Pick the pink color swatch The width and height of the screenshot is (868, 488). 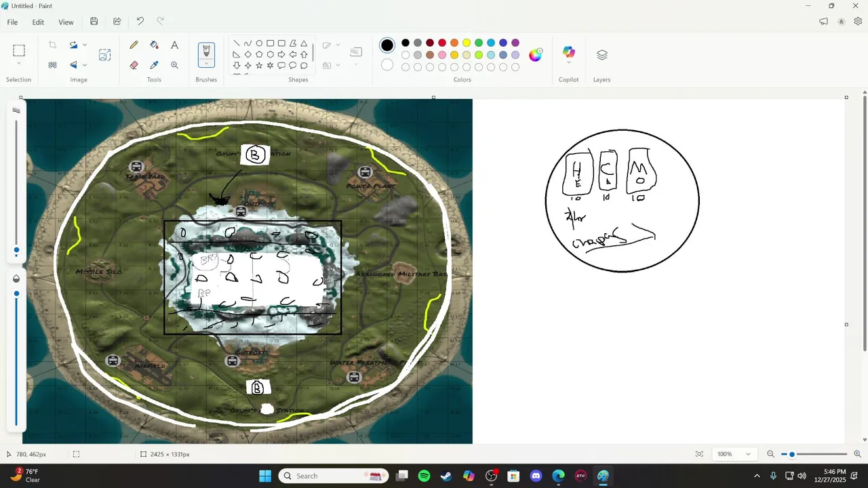point(442,55)
